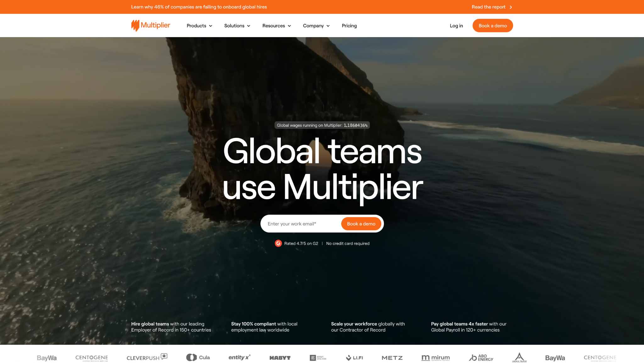Click the arrow next to Read the report

click(511, 7)
